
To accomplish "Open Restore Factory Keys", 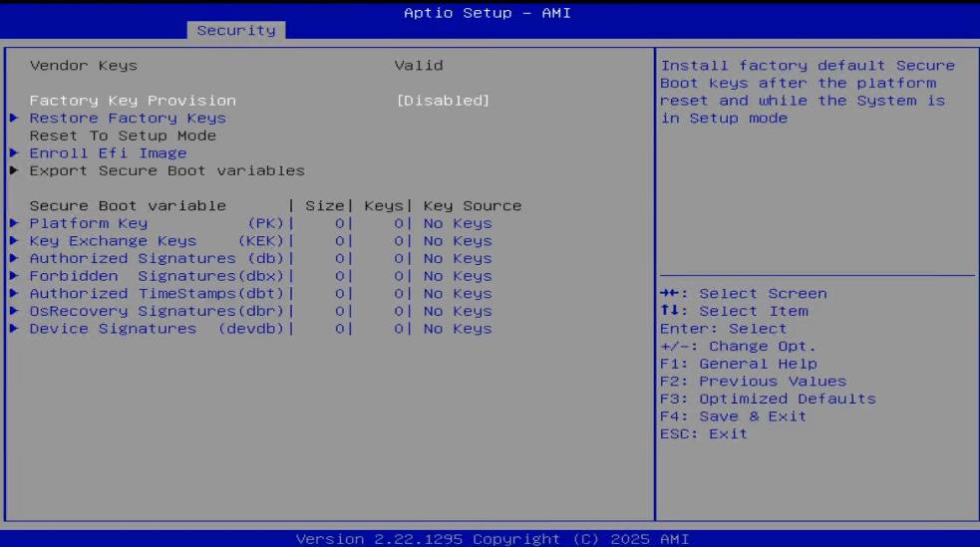I will pyautogui.click(x=128, y=118).
